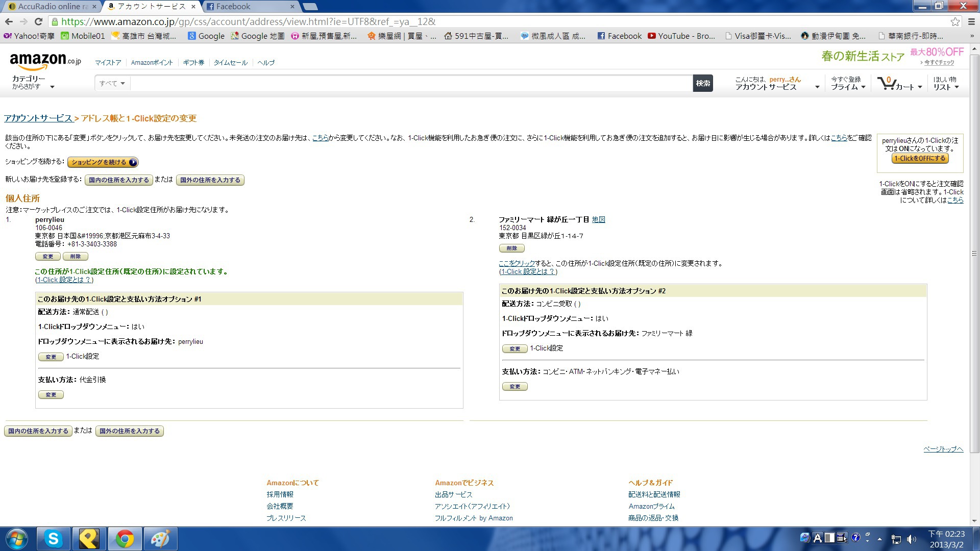This screenshot has width=980, height=551.
Task: Show more bookmarks chevron
Action: (x=971, y=36)
